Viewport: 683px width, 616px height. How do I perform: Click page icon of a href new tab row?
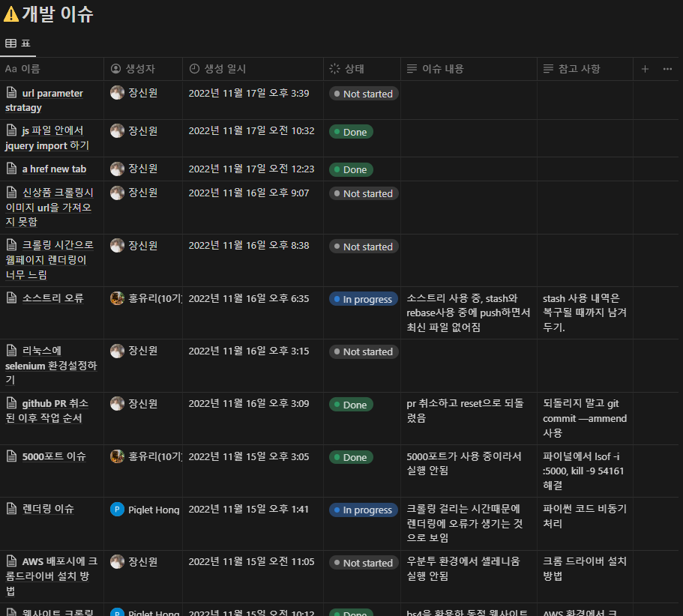pyautogui.click(x=12, y=169)
